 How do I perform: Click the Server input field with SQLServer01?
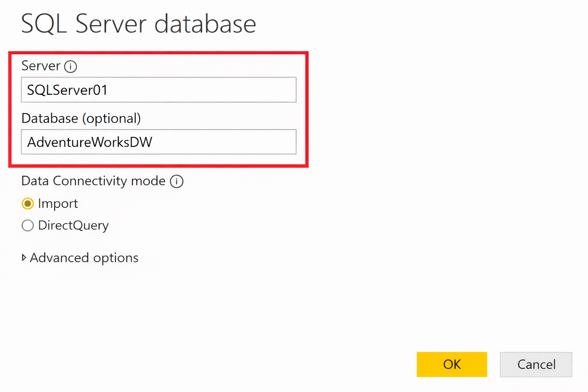(158, 90)
